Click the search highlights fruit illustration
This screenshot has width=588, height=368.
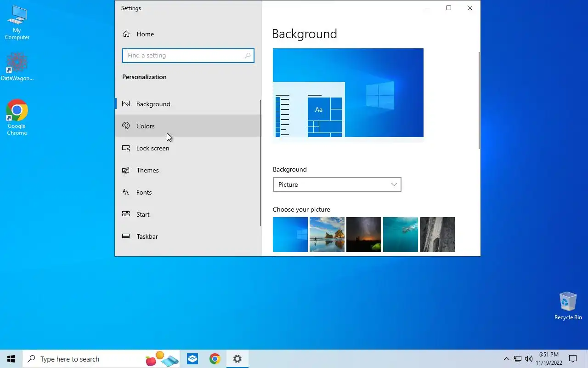(x=162, y=359)
